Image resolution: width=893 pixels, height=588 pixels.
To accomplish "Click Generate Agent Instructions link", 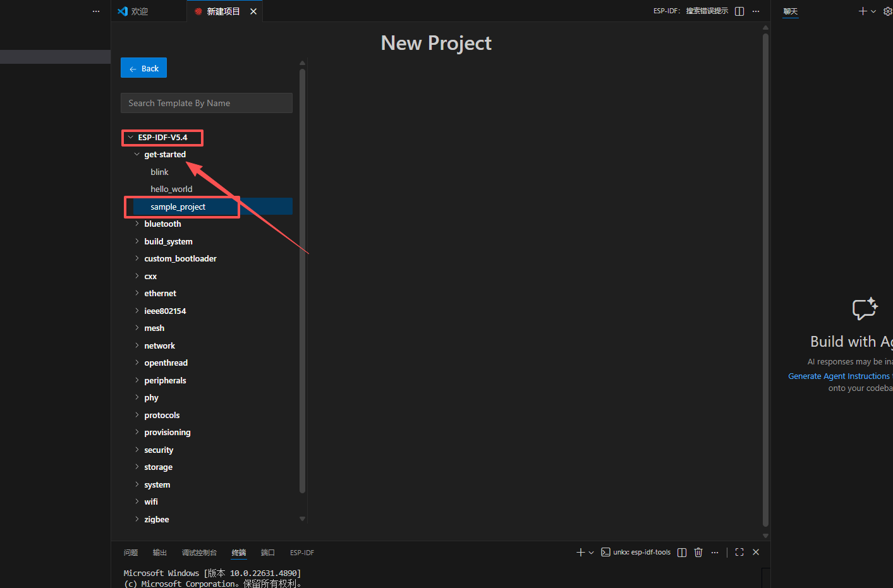I will [839, 376].
